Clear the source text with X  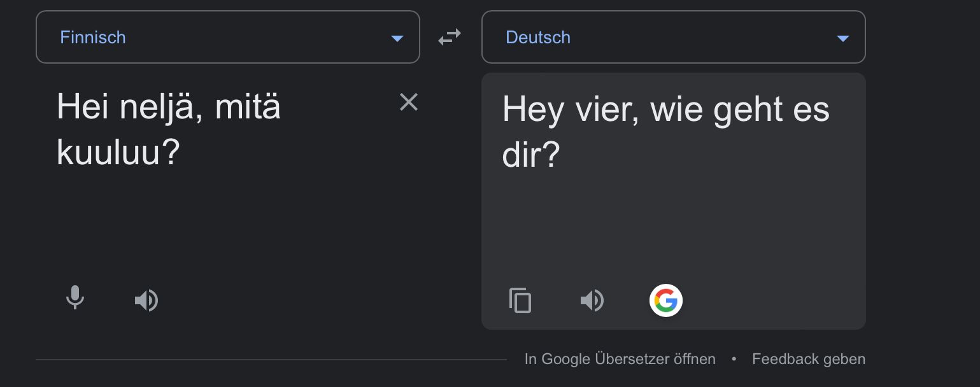(x=408, y=102)
